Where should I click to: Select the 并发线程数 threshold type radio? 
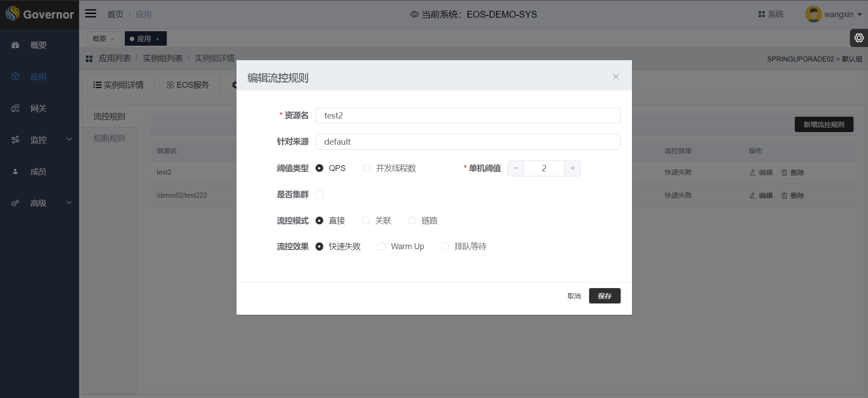click(367, 168)
